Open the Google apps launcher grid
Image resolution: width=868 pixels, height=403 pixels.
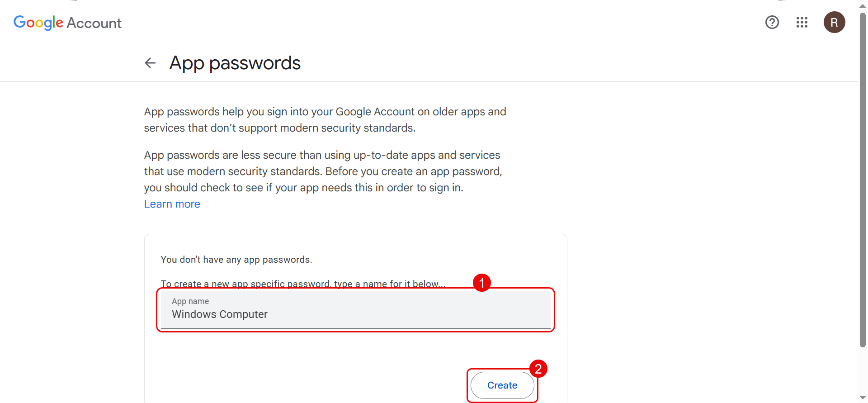click(802, 22)
